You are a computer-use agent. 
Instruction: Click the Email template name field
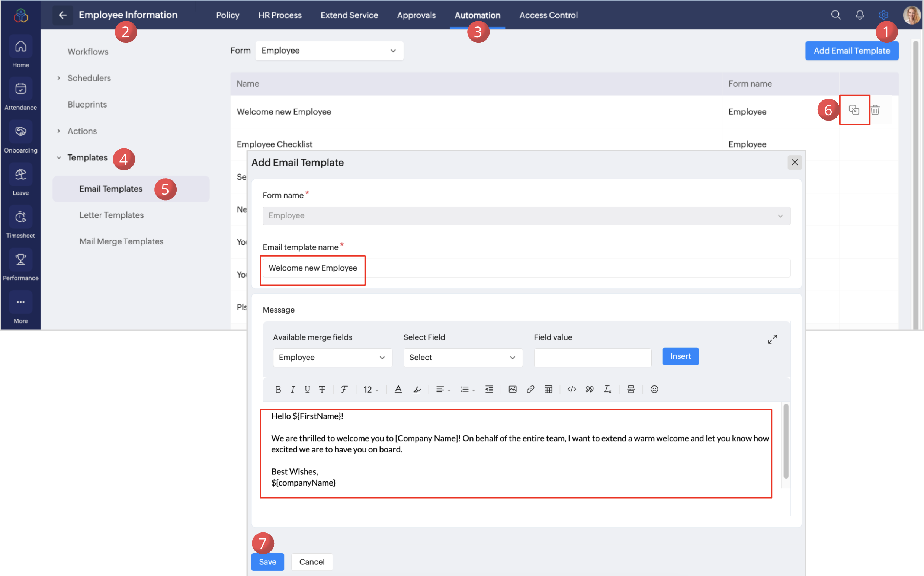[x=525, y=268]
